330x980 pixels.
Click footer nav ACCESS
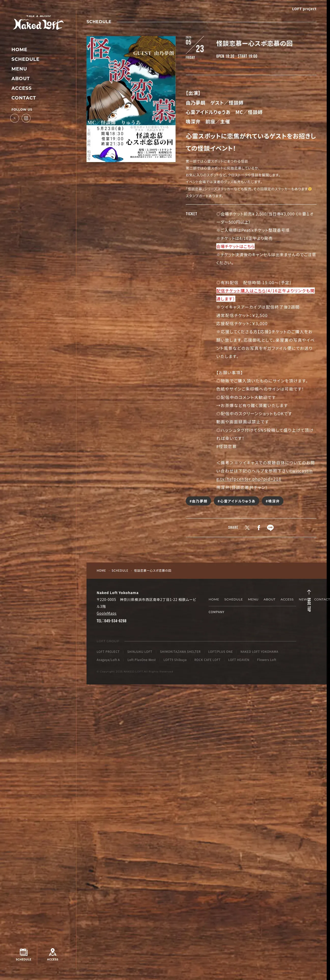click(x=287, y=599)
